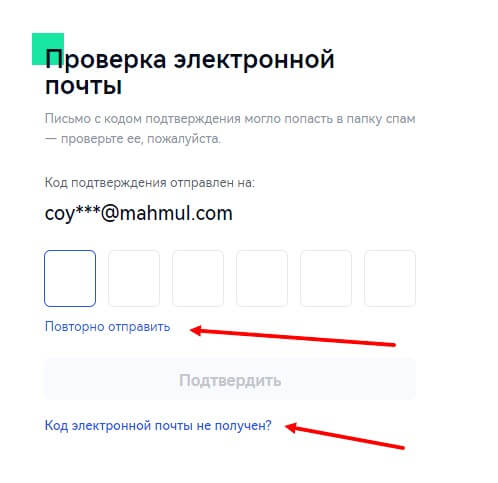Resend the code via Повторно отправить
Screen dimensions: 498x483
tap(108, 327)
